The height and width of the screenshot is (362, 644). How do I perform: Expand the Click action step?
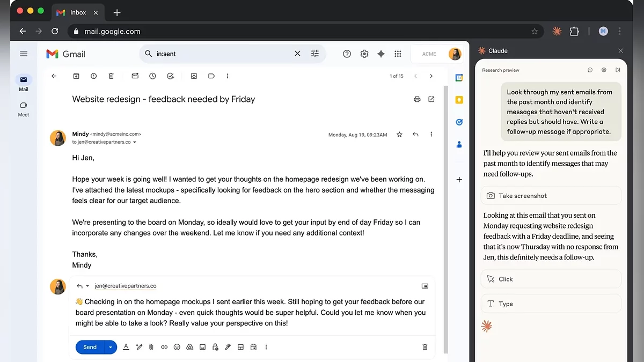pyautogui.click(x=551, y=279)
